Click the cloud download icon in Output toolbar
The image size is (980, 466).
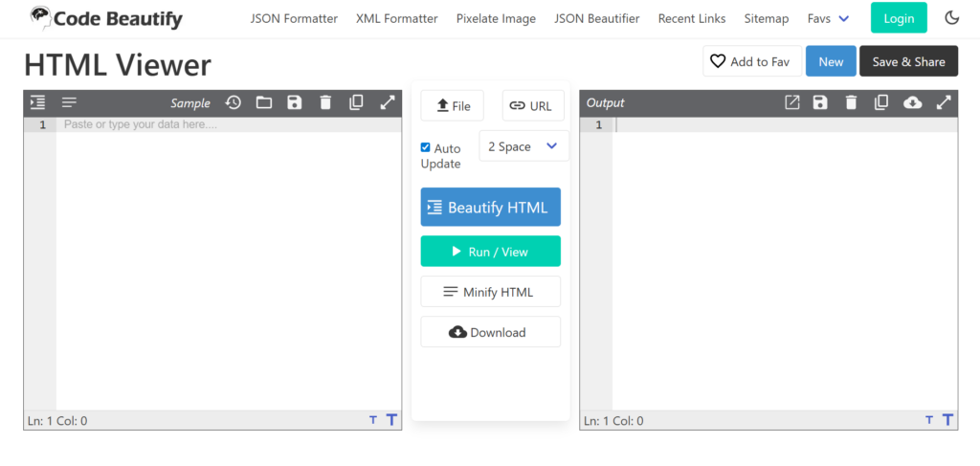(x=912, y=102)
